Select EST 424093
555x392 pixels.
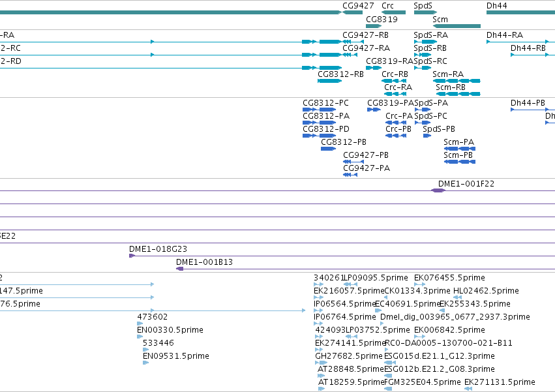tap(330, 330)
